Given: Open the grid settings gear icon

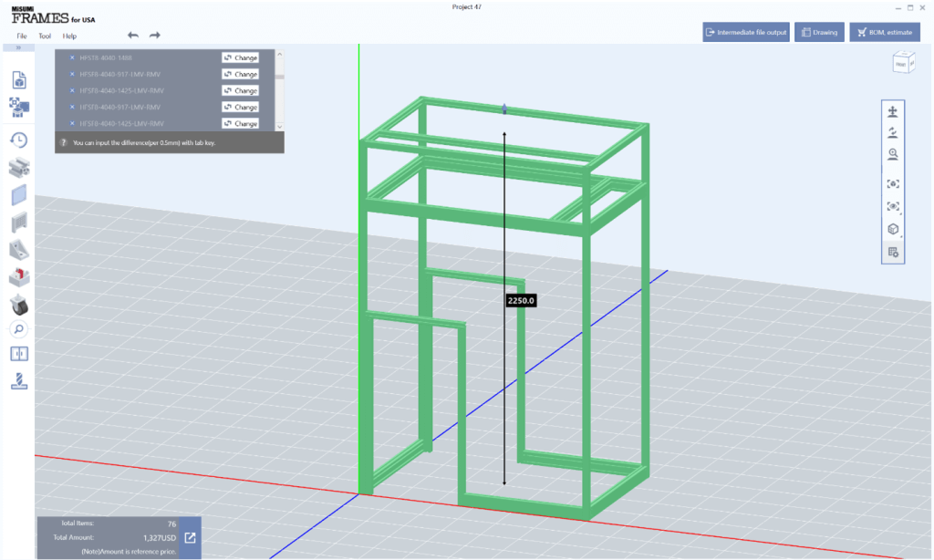Looking at the screenshot, I should pyautogui.click(x=893, y=253).
